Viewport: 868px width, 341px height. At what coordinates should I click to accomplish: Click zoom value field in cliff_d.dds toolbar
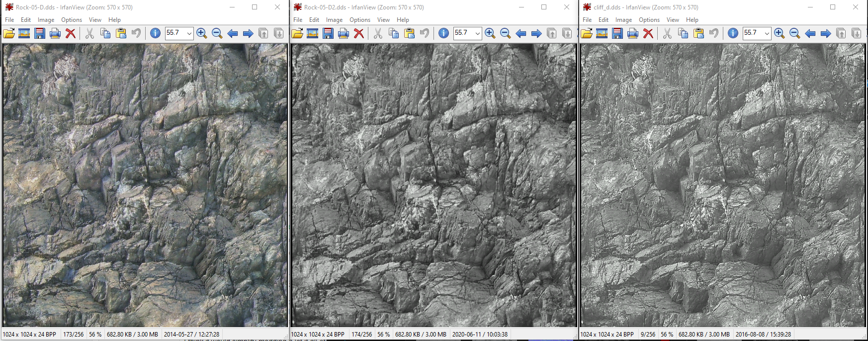[x=751, y=33]
